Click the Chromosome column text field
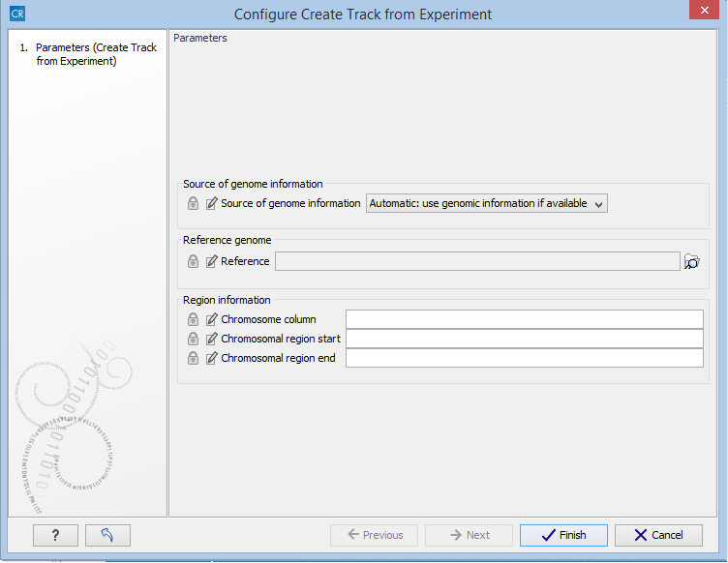This screenshot has width=728, height=563. point(525,319)
